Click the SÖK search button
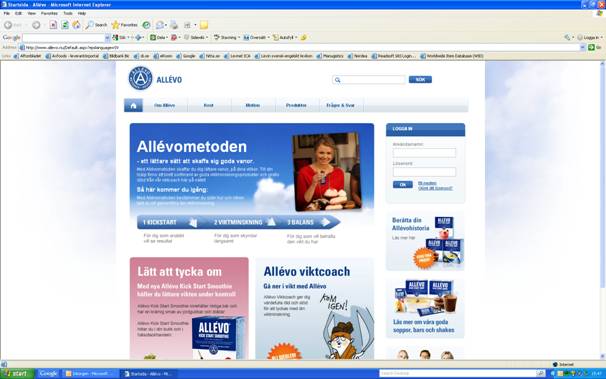606x379 pixels. [420, 80]
